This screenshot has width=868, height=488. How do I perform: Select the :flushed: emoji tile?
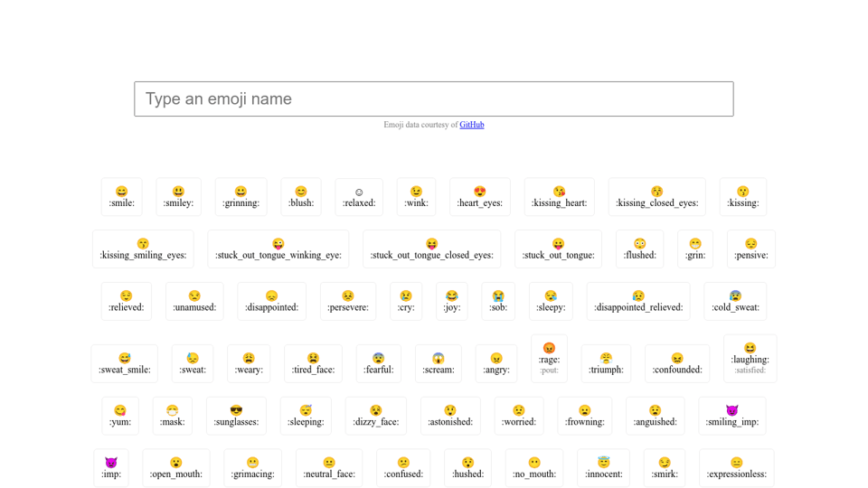639,249
